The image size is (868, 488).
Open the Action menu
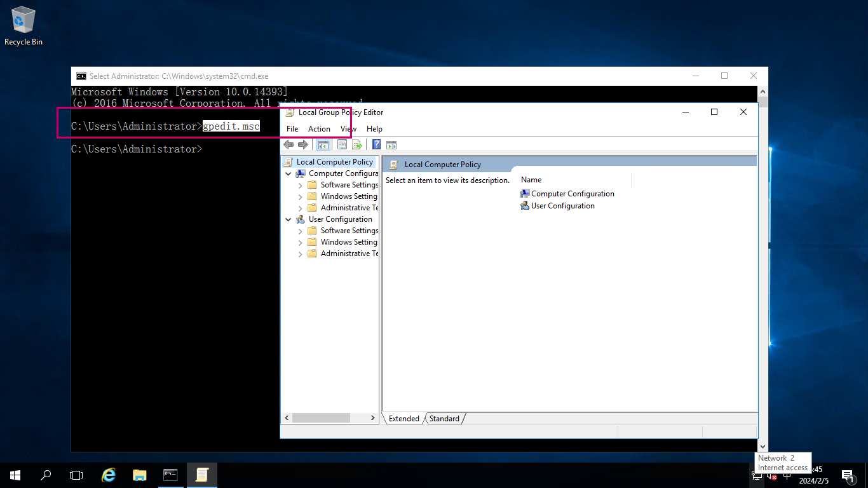click(x=319, y=129)
